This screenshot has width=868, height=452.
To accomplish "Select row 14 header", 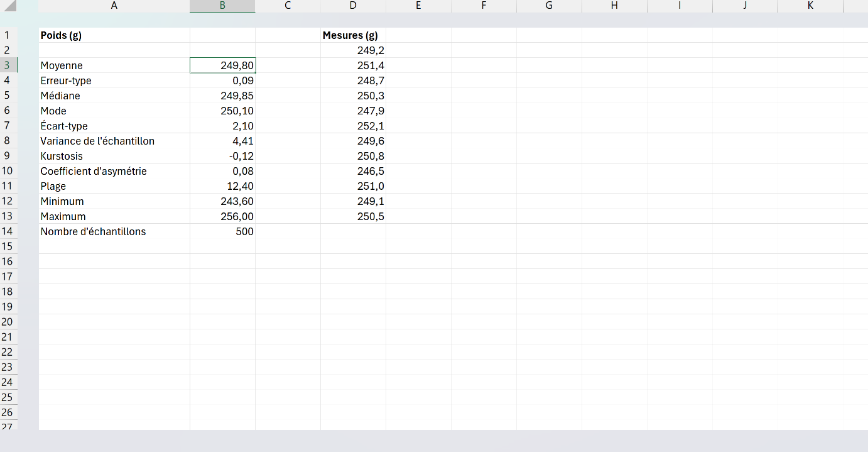I will tap(9, 231).
